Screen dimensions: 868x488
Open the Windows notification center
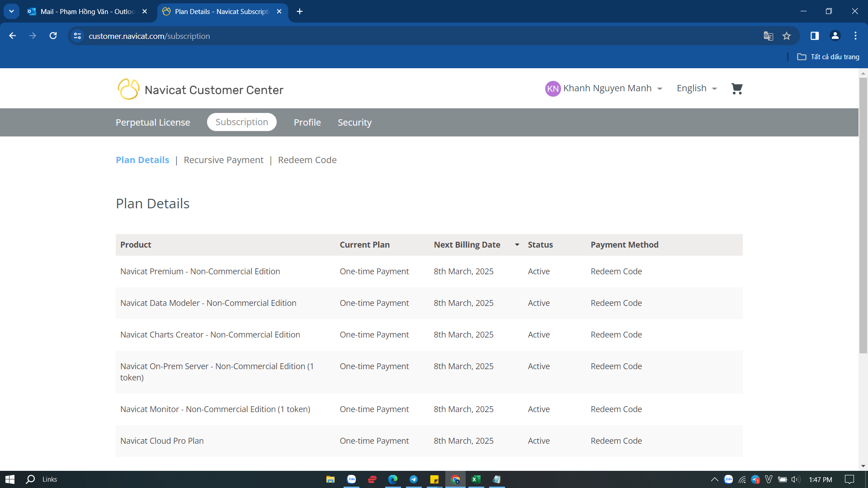click(849, 479)
